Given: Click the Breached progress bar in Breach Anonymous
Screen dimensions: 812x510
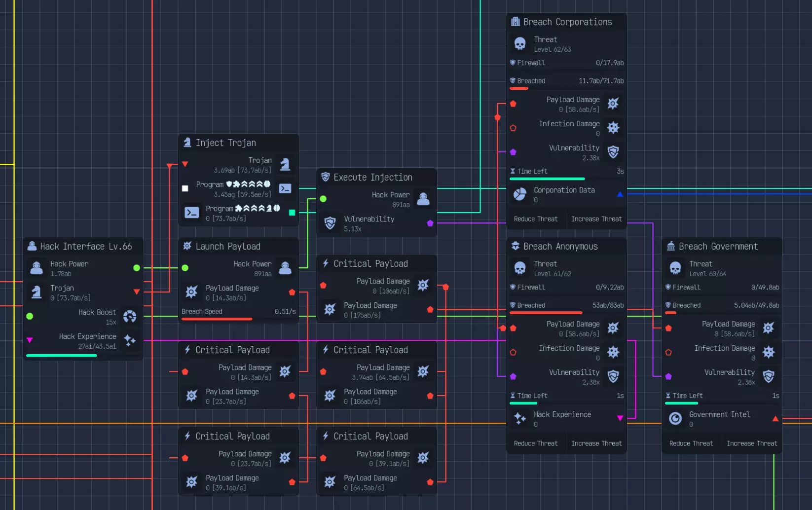Looking at the screenshot, I should click(x=567, y=313).
